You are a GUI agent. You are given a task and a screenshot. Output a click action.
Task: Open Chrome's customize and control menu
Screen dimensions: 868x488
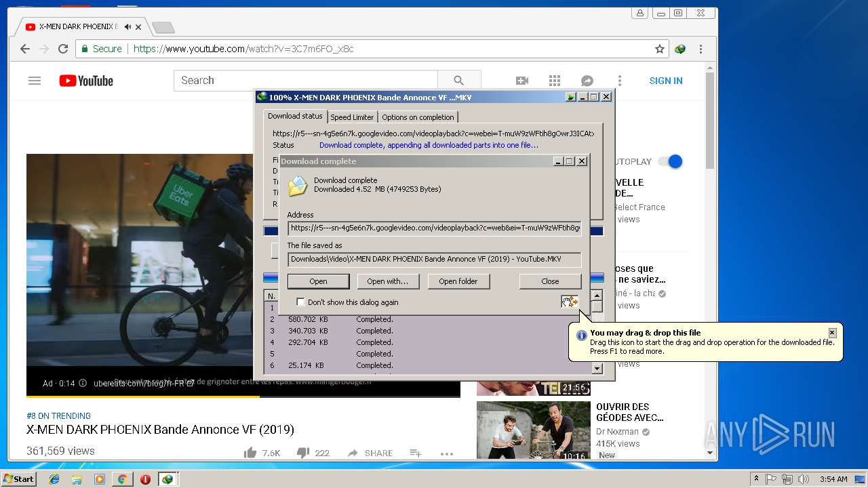pyautogui.click(x=701, y=49)
